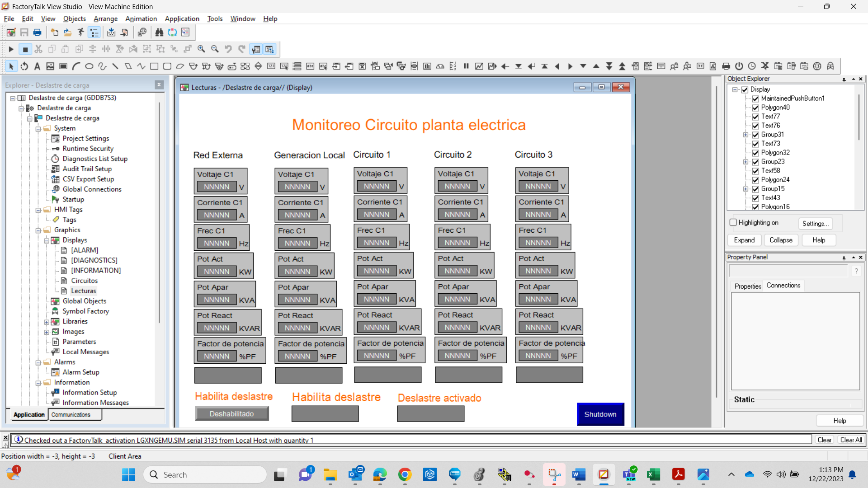Click the Collapse button in Object Explorer

[781, 240]
